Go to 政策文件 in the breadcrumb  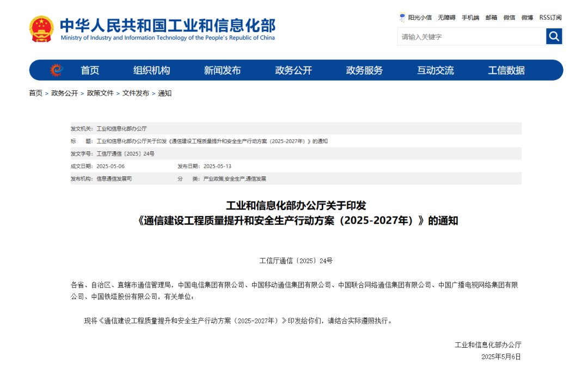pos(100,93)
